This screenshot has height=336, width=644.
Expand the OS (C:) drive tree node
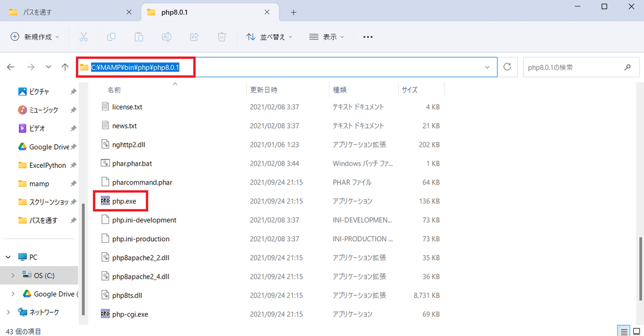(x=13, y=275)
